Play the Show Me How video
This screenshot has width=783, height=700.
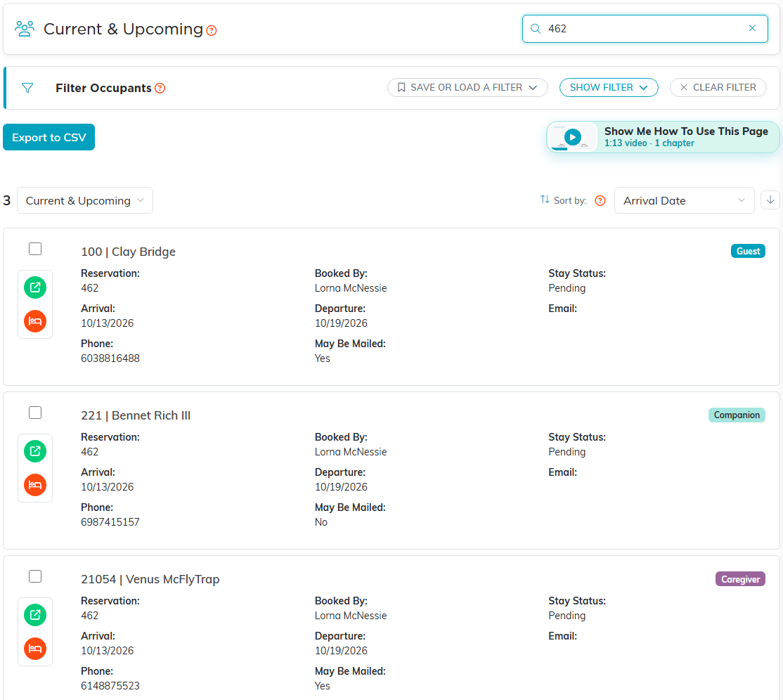[572, 137]
